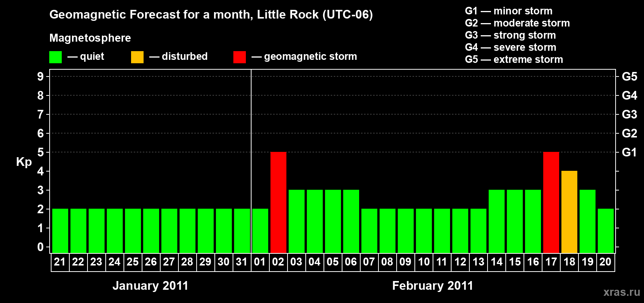
Task: Click the G1 storm level axis label
Action: (629, 152)
